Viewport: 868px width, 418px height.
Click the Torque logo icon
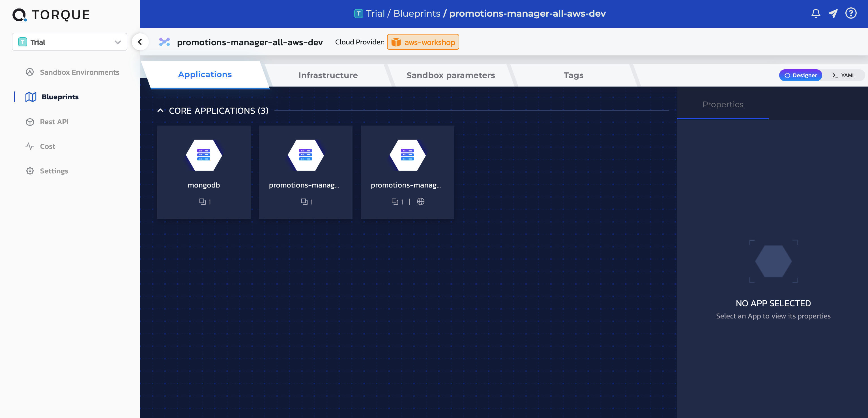(20, 15)
